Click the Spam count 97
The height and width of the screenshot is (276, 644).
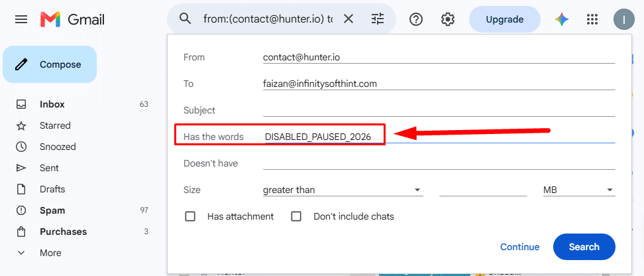144,210
